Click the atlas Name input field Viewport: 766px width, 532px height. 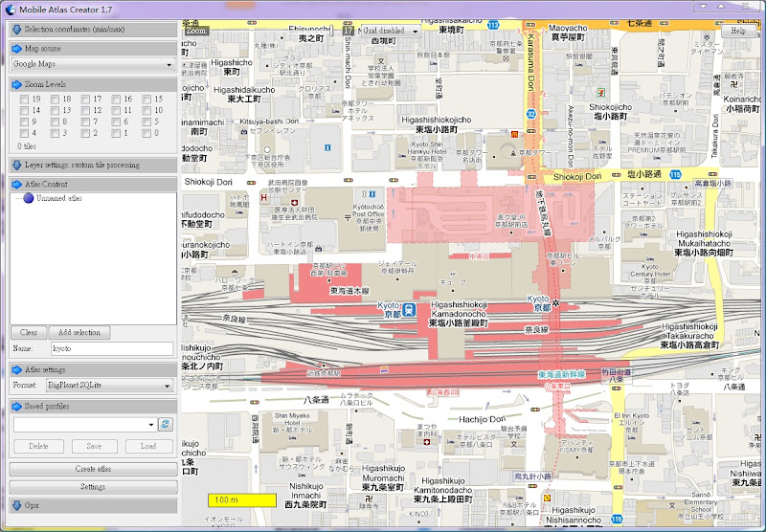click(112, 348)
